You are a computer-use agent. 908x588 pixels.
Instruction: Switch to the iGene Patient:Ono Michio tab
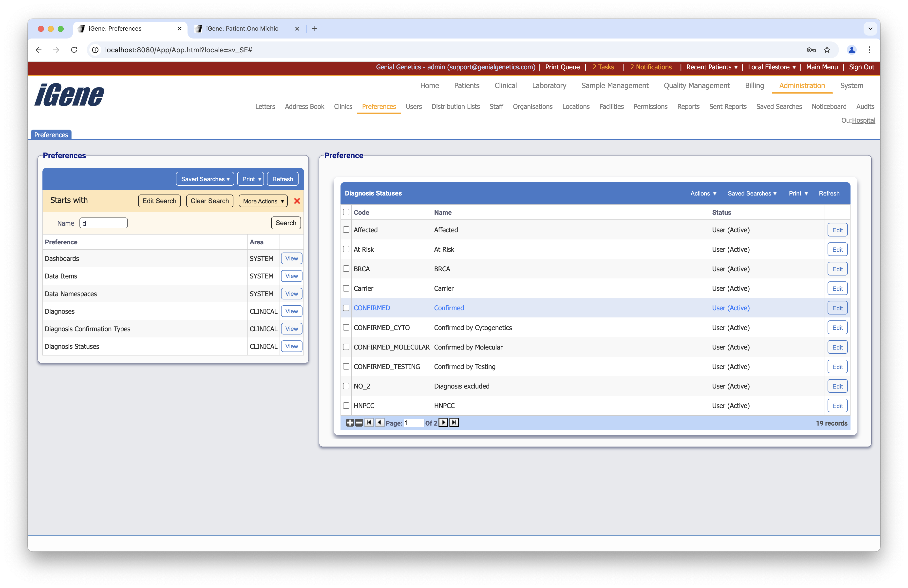(x=242, y=29)
